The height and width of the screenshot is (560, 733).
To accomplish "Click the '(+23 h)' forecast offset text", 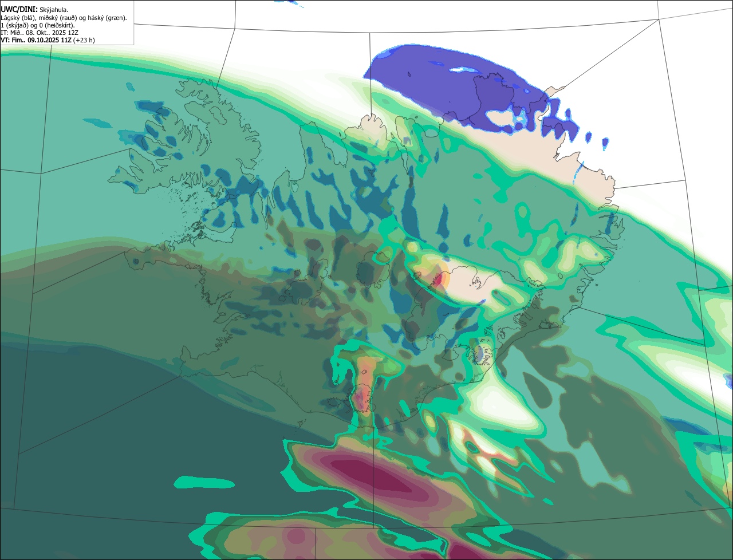I will pos(84,41).
